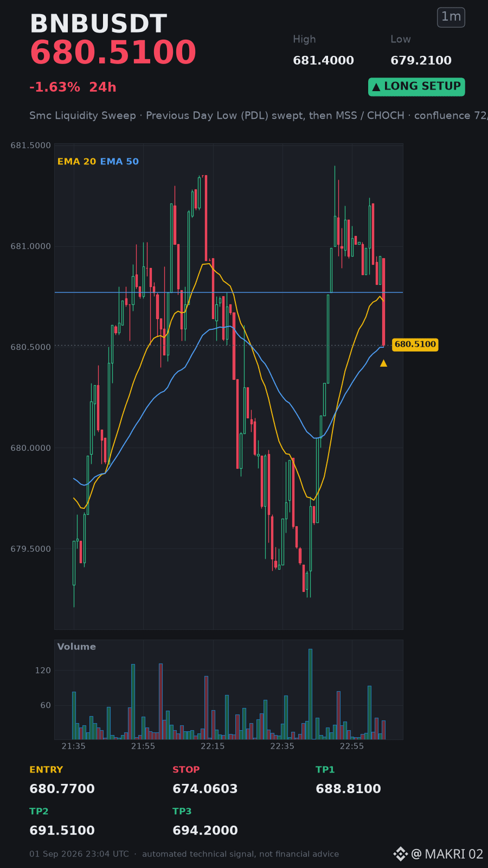Select the EMA 50 legend label

[x=119, y=162]
